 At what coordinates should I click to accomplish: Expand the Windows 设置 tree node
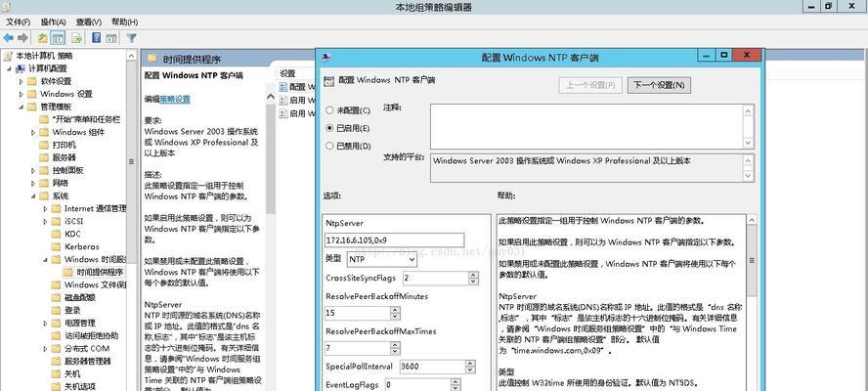pos(22,94)
